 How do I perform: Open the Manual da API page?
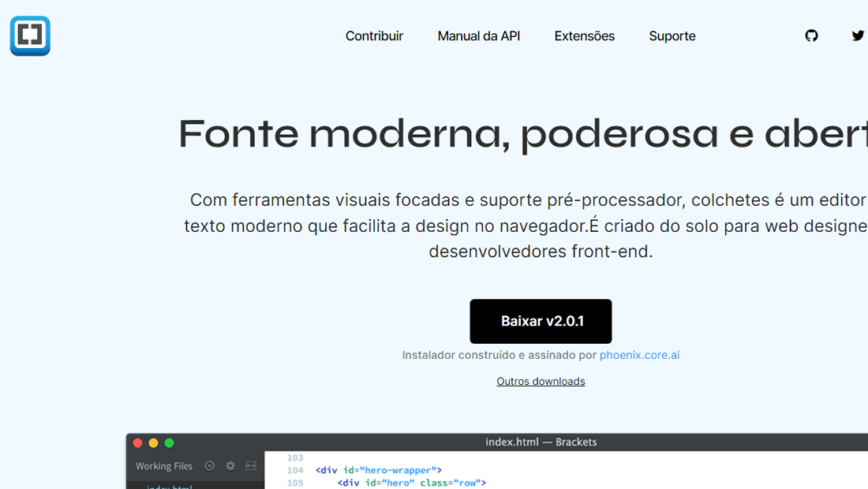pos(479,36)
